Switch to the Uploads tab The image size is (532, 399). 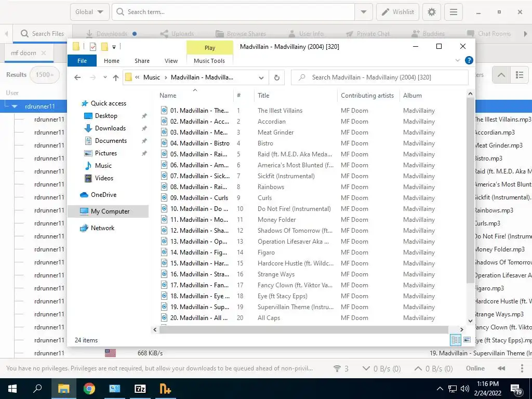177,34
